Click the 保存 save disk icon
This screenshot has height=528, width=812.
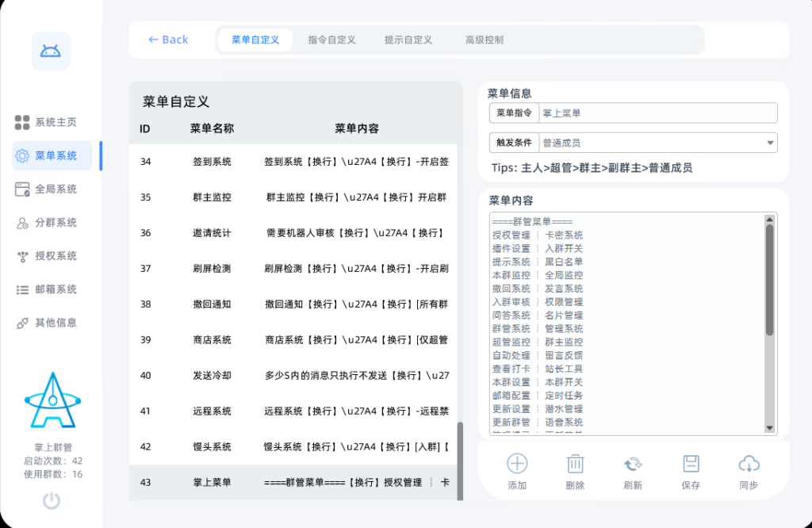pyautogui.click(x=691, y=464)
